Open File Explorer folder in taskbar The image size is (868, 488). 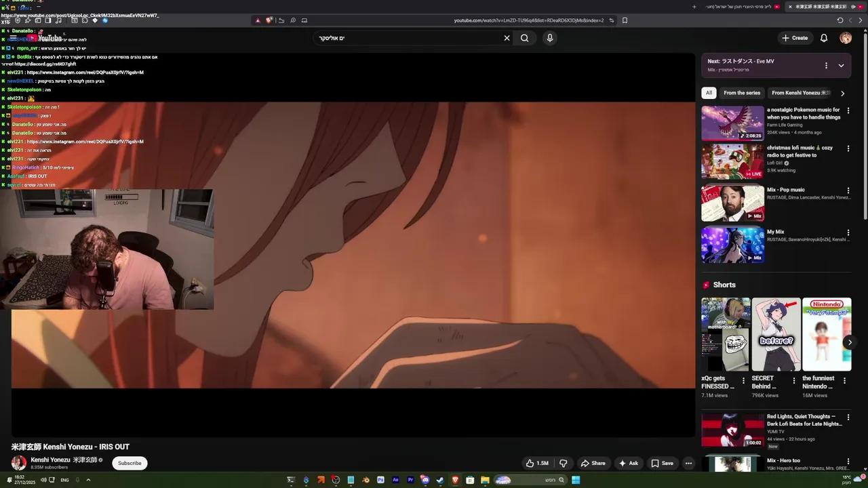tap(485, 480)
